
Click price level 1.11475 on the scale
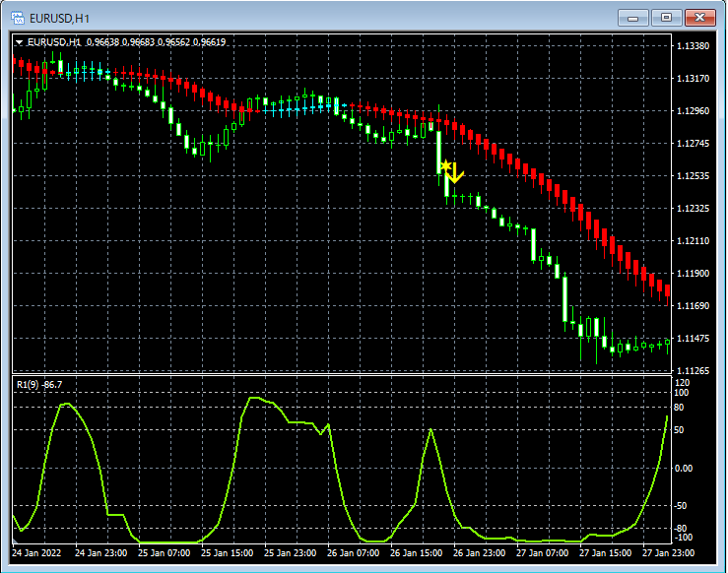click(x=694, y=339)
